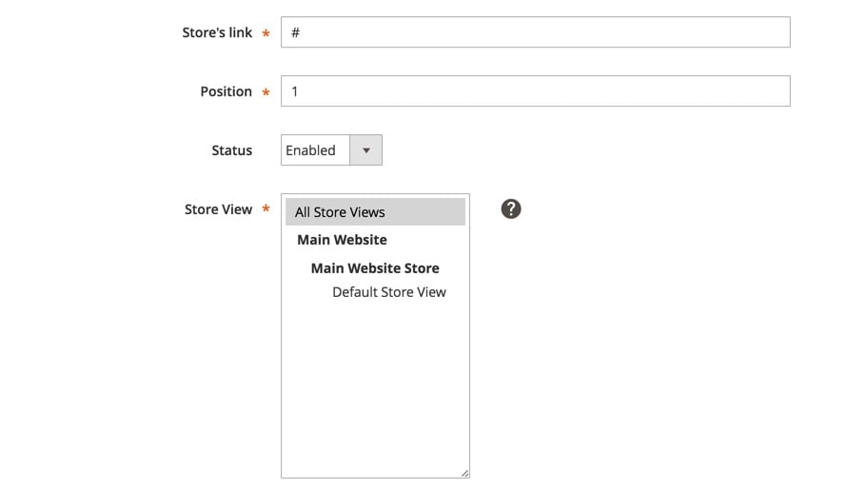Screen dimensions: 868x492
Task: Focus the Store's link input field
Action: pyautogui.click(x=535, y=32)
